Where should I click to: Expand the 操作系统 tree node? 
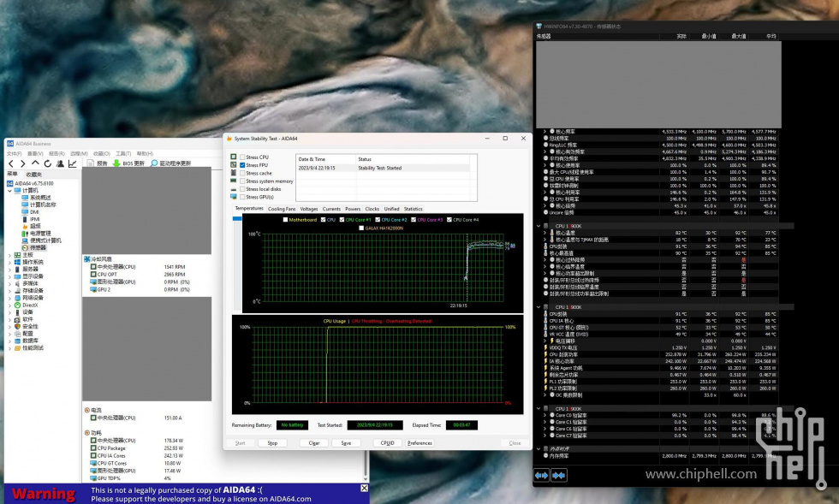pos(9,262)
